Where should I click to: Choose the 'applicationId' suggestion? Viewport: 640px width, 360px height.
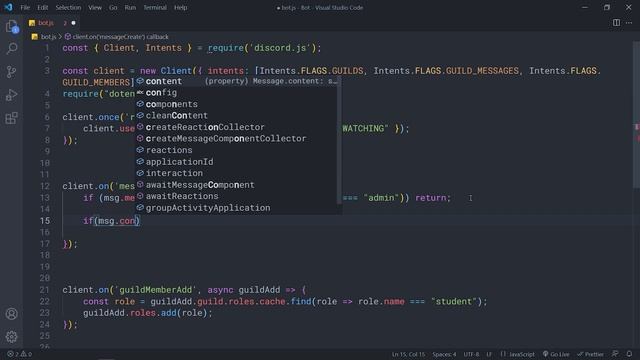coord(238,162)
